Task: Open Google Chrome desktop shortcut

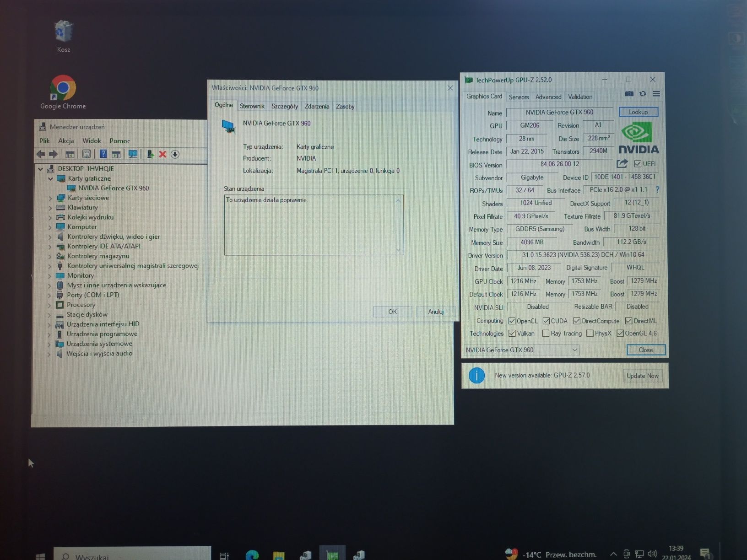Action: tap(63, 92)
